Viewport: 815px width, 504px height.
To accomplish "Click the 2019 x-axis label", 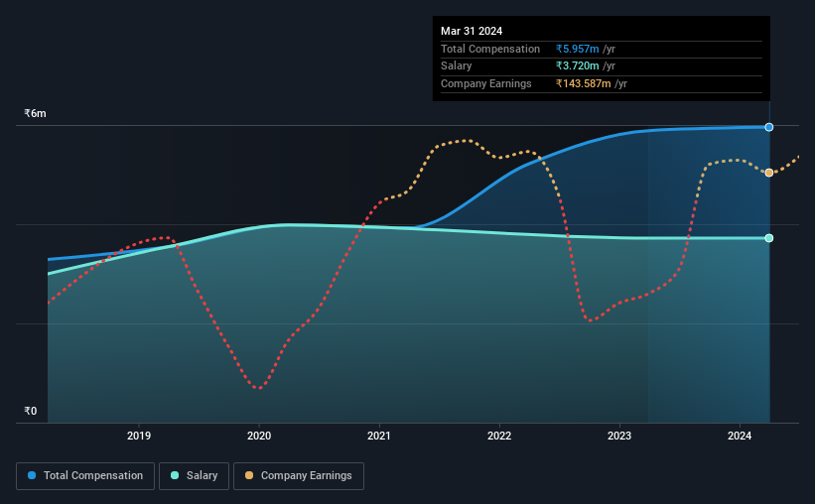I will click(139, 436).
